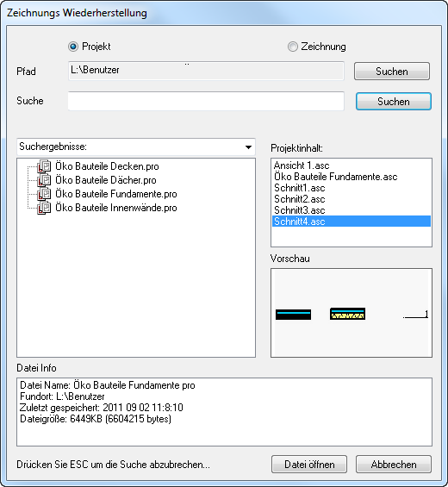This screenshot has height=487, width=448.
Task: Click the Vorschau drawing preview thumbnail
Action: [x=352, y=313]
